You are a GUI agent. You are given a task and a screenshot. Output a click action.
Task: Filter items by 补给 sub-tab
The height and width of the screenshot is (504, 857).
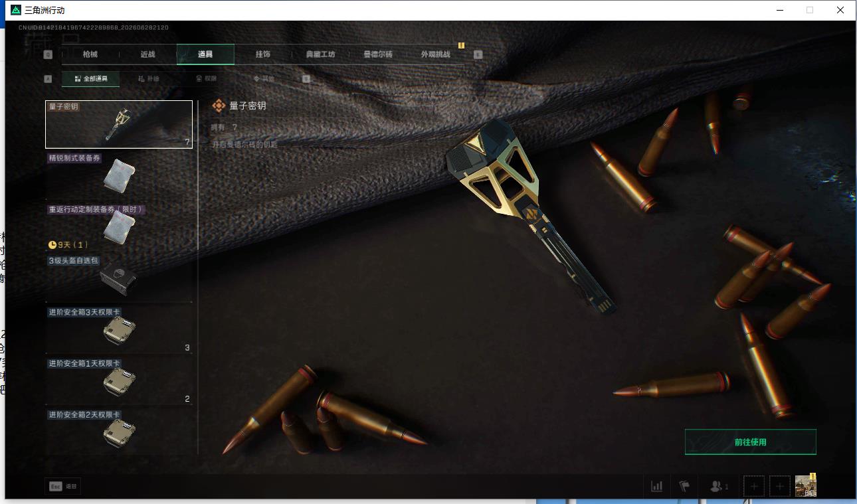(149, 78)
